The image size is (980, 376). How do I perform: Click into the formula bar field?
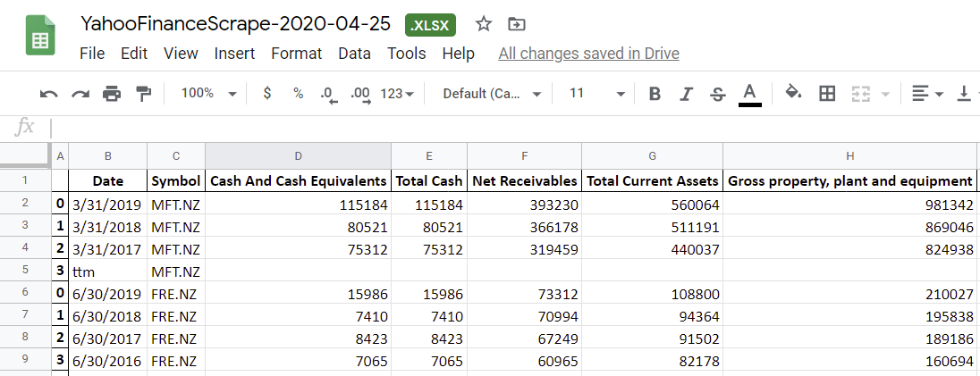pos(514,128)
